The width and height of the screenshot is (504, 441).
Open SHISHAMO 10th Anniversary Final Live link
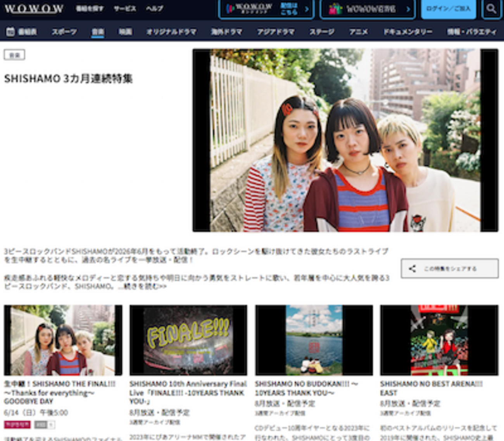(x=188, y=393)
